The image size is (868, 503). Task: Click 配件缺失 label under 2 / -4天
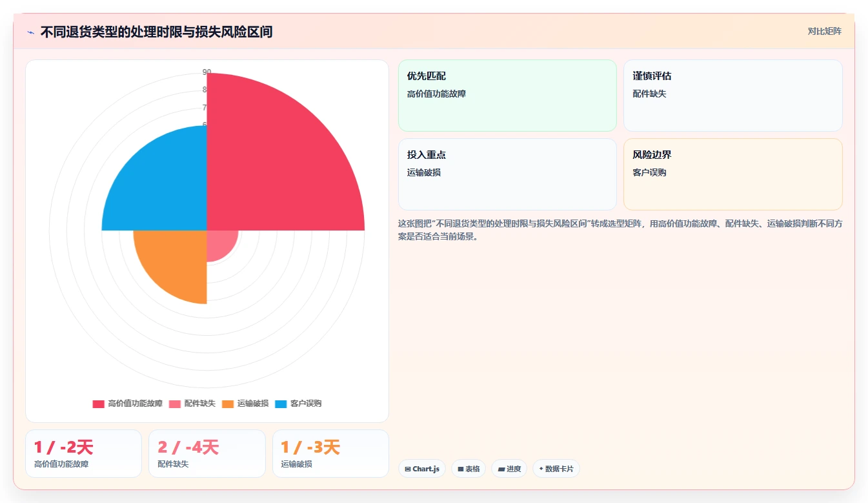173,464
